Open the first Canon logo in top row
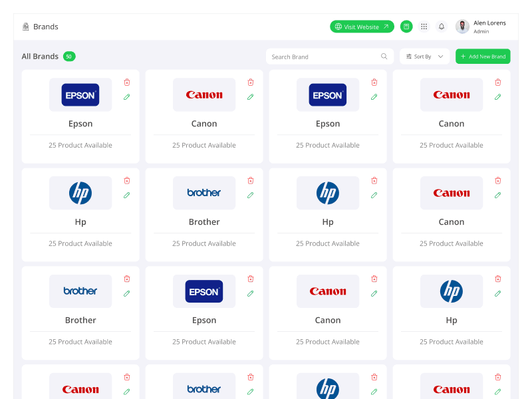Viewport: 532px width, 399px height. (204, 94)
